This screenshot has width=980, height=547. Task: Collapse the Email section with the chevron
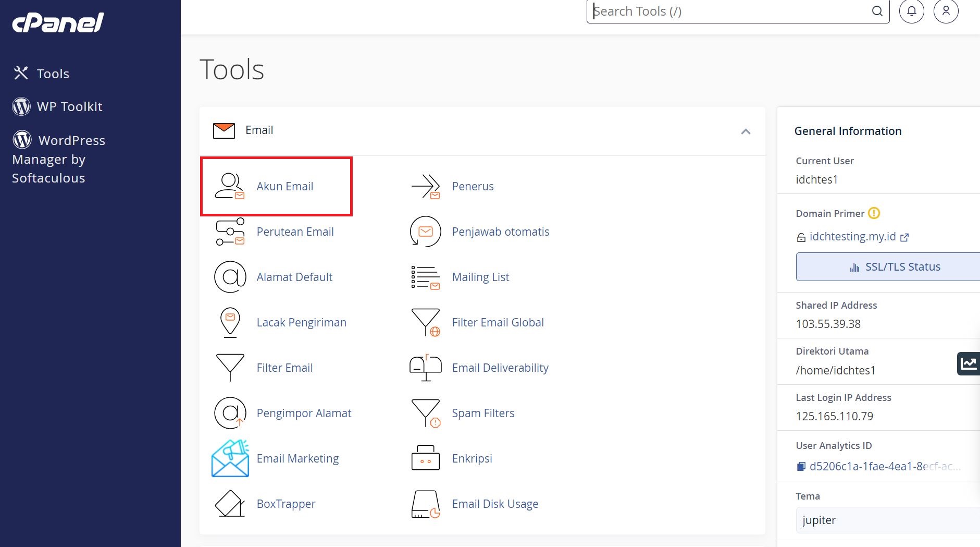tap(746, 132)
